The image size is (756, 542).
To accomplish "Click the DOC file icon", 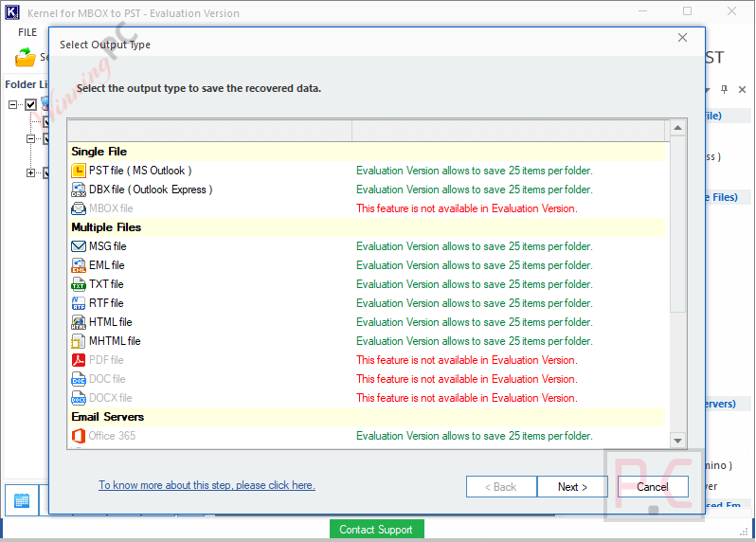I will 79,379.
